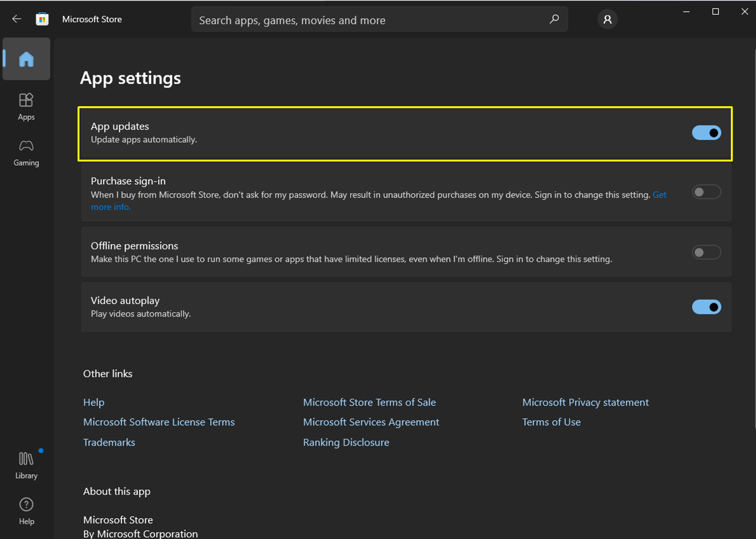Open the Microsoft Store Terms of Sale
Viewport: 756px width, 539px height.
[x=369, y=402]
